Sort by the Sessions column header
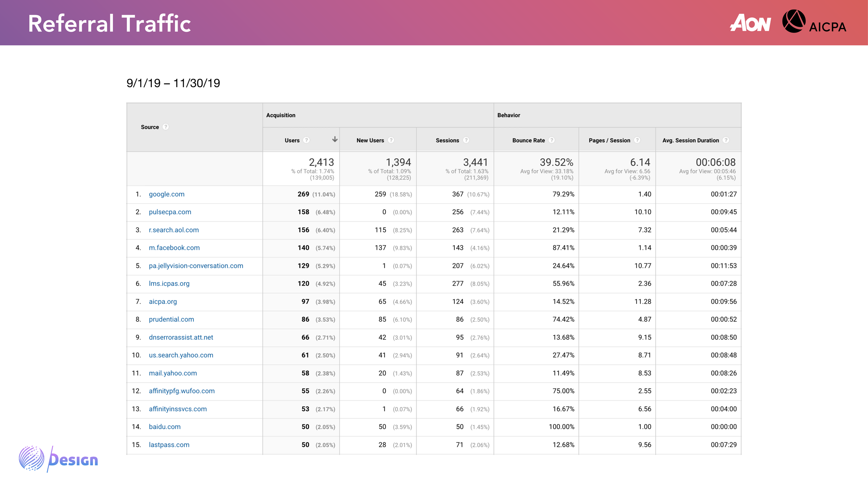 pos(447,140)
